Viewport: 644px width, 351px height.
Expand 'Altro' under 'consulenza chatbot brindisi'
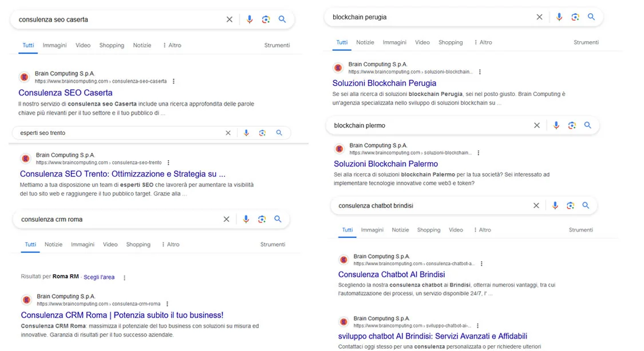pos(482,230)
